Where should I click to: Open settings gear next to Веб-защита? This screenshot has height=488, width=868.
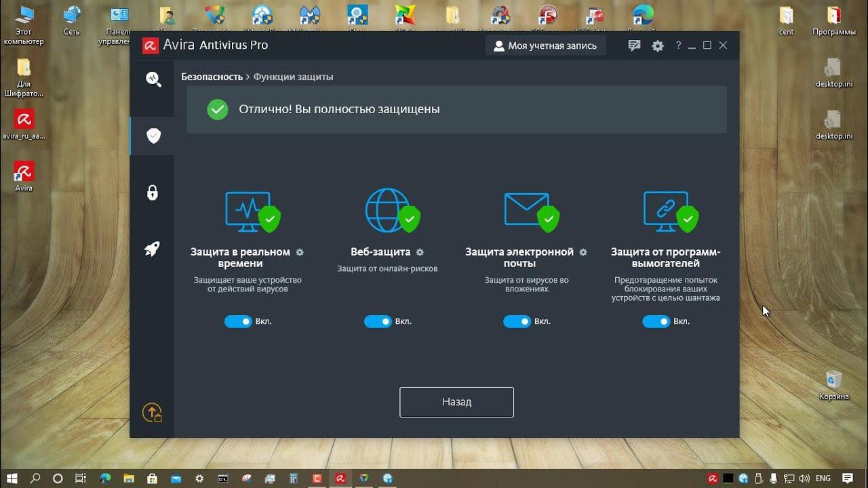point(420,252)
